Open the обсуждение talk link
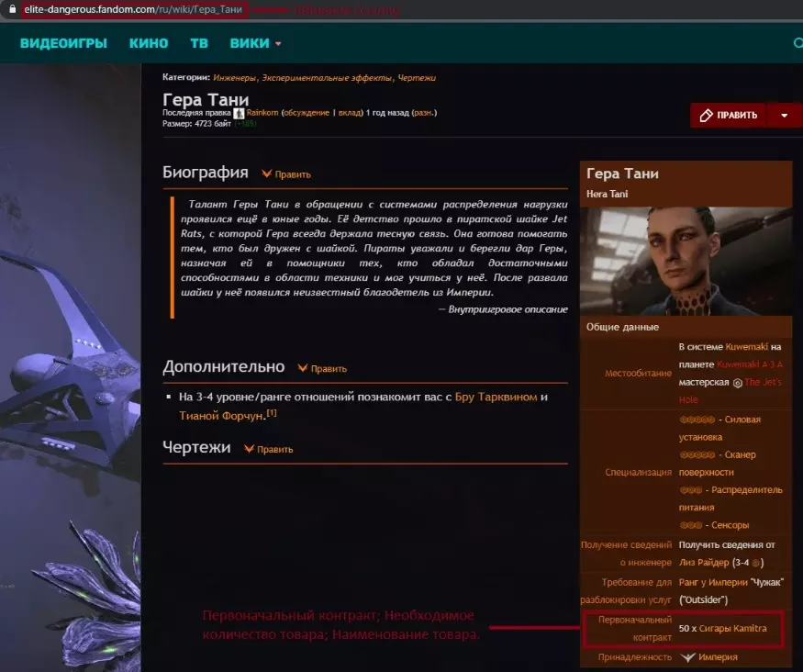The image size is (803, 672). pos(307,113)
